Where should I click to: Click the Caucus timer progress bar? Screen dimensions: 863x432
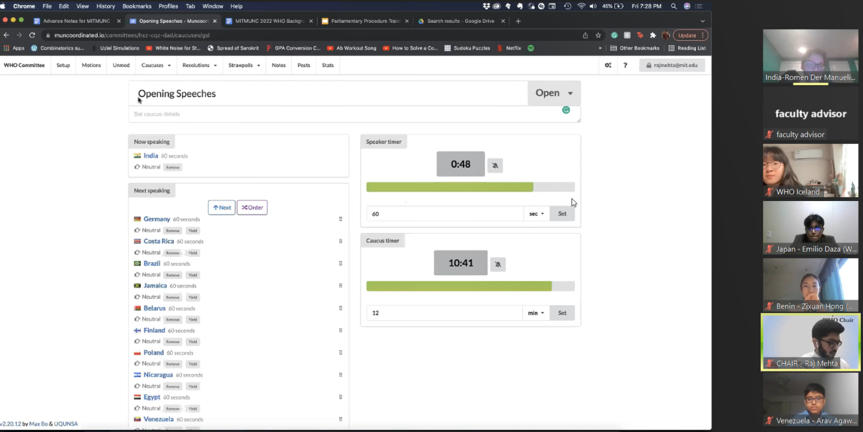coord(471,286)
